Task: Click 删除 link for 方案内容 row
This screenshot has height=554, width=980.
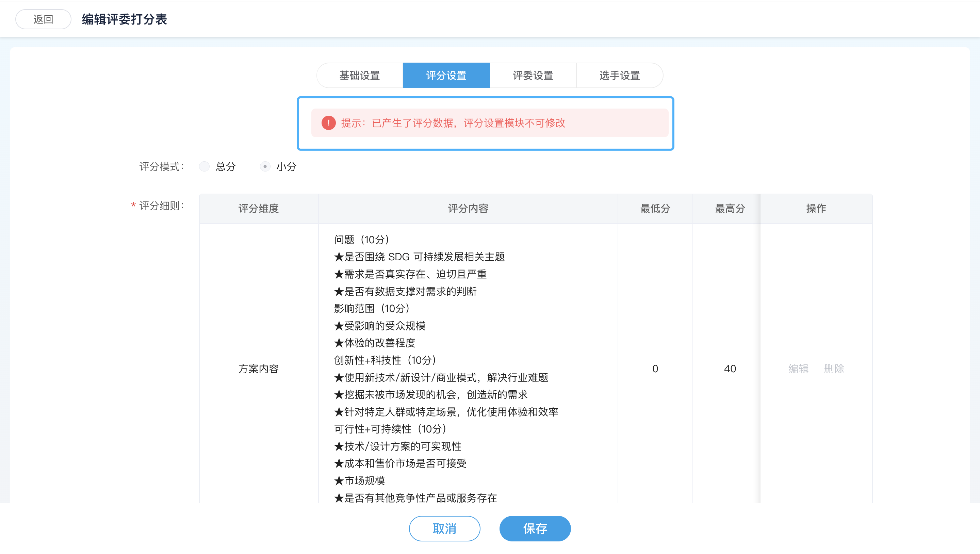Action: click(x=834, y=369)
